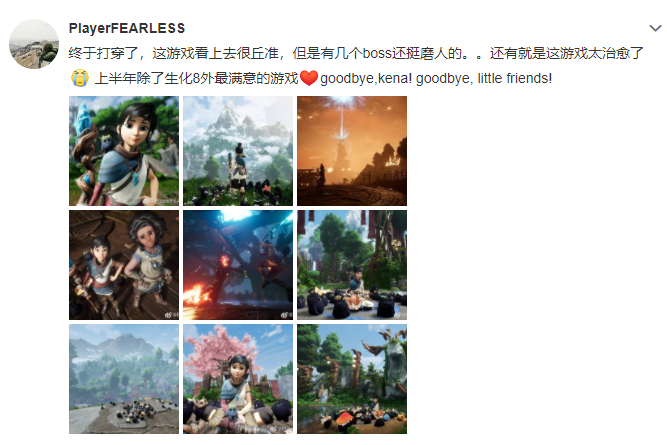This screenshot has height=445, width=667.
Task: Click the goodbye,kena! text in post
Action: pos(366,79)
